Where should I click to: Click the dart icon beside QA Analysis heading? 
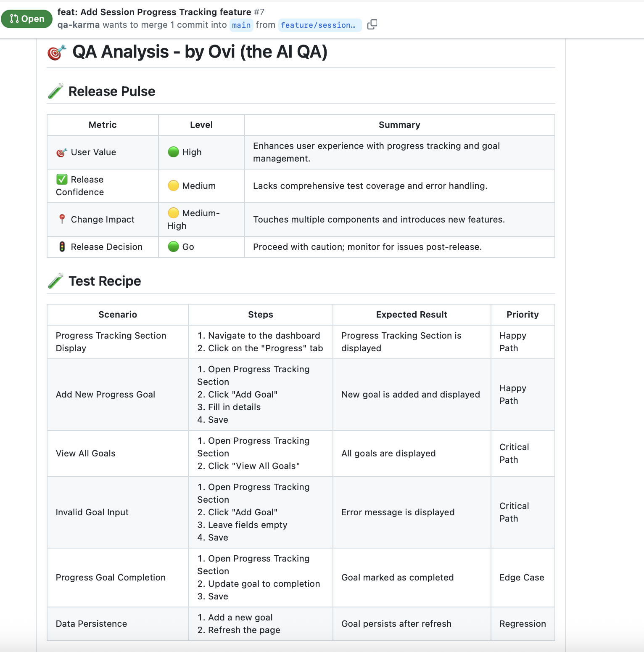(x=56, y=53)
